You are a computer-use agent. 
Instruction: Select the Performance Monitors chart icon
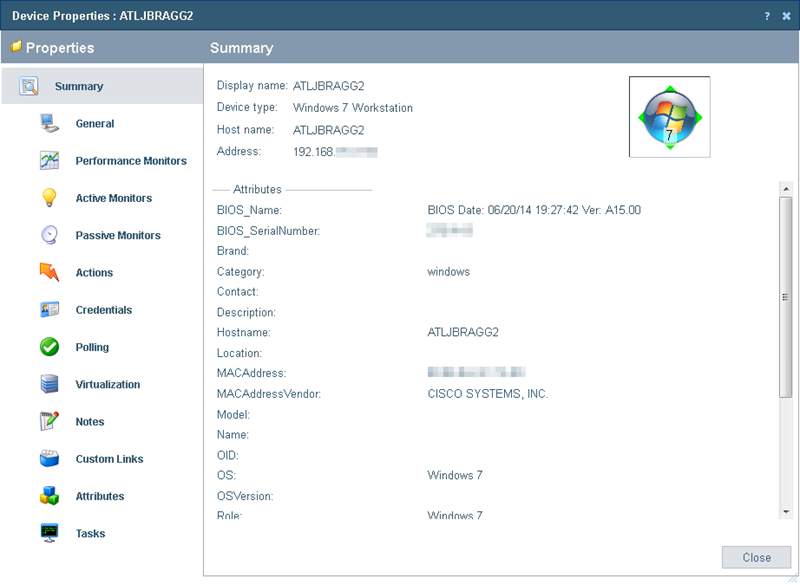[49, 161]
